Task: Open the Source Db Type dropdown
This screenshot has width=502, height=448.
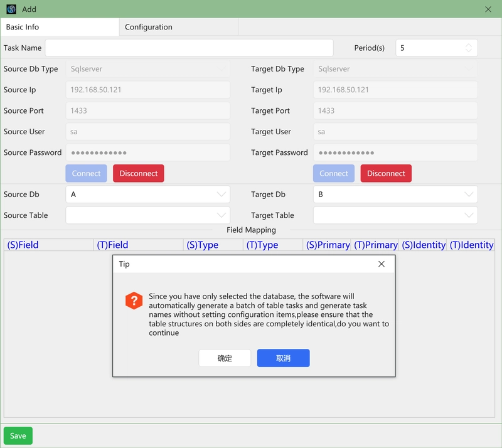Action: pos(147,69)
